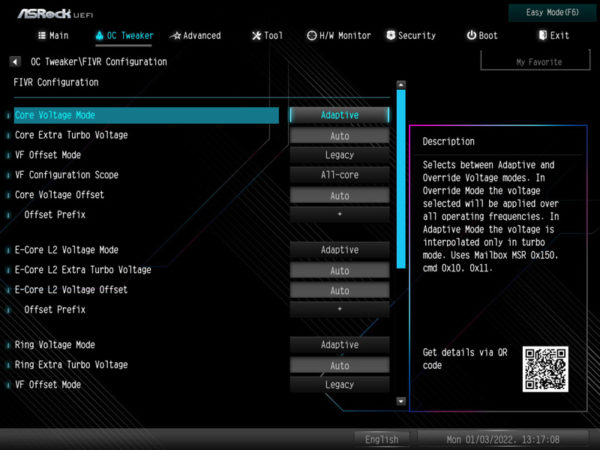Screen dimensions: 600x450
Task: Click the ASRock UEFI logo
Action: click(x=50, y=11)
